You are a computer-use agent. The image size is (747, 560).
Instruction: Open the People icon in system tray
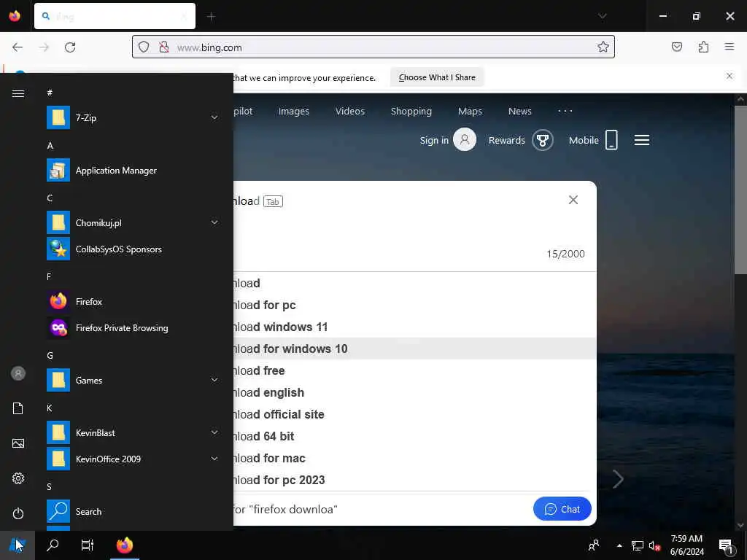(x=594, y=545)
